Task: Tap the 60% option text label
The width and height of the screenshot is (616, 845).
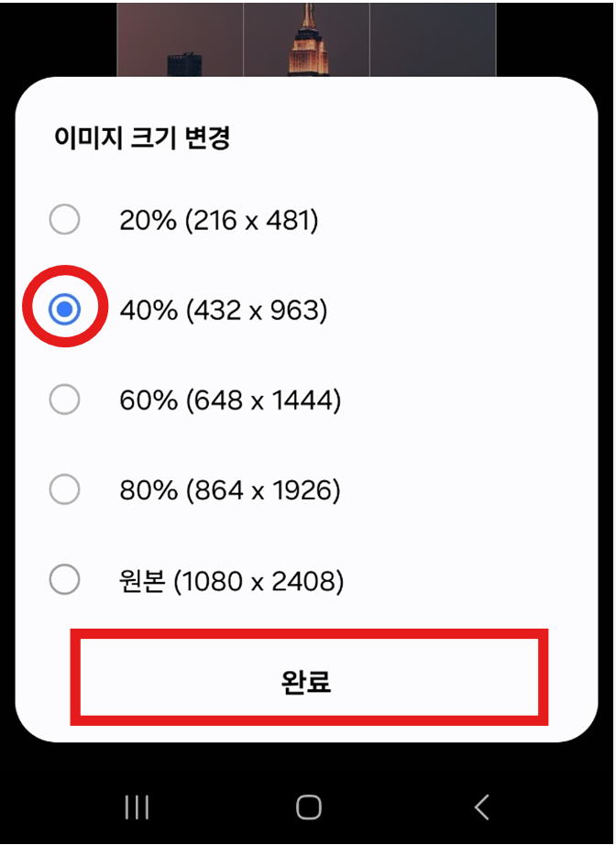Action: coord(229,400)
